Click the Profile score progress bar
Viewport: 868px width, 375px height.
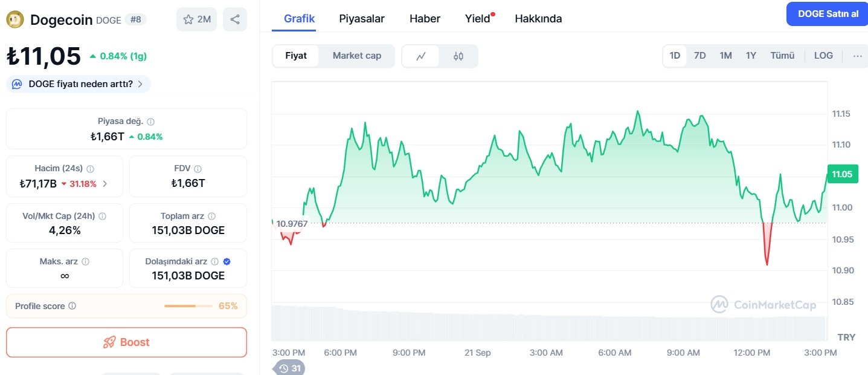click(188, 306)
